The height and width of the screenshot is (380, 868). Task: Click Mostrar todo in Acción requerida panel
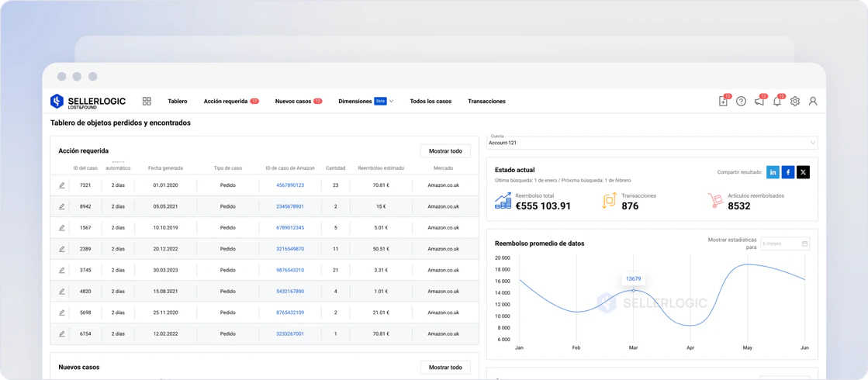point(445,151)
